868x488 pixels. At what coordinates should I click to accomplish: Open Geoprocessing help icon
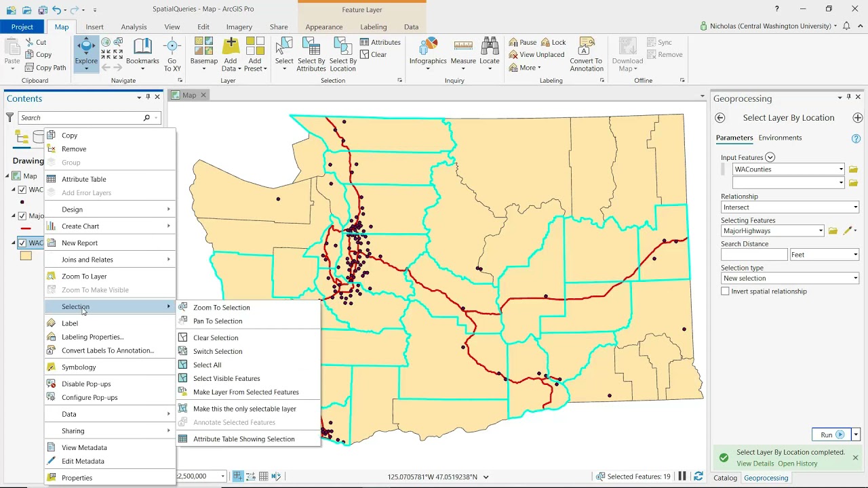pyautogui.click(x=856, y=138)
